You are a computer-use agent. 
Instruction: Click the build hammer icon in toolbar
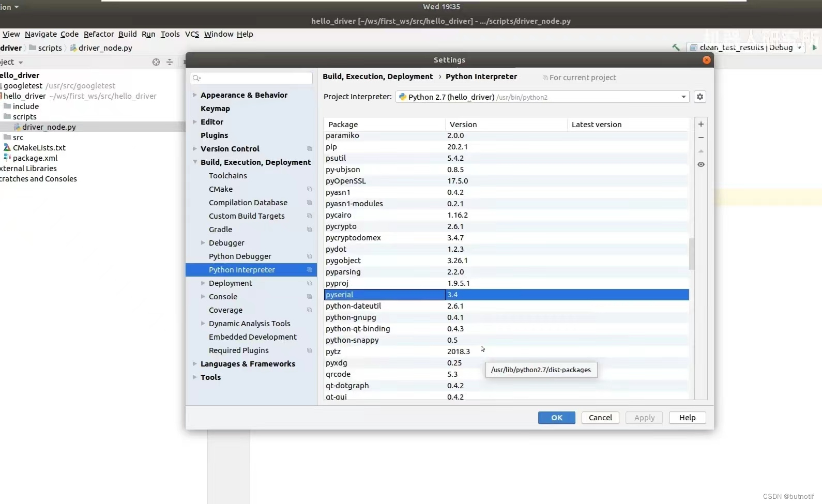click(x=676, y=47)
